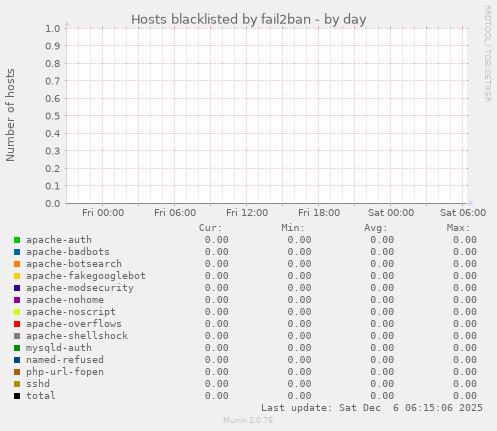Click the green apache-auth color swatch
497x431 pixels.
[x=17, y=240]
